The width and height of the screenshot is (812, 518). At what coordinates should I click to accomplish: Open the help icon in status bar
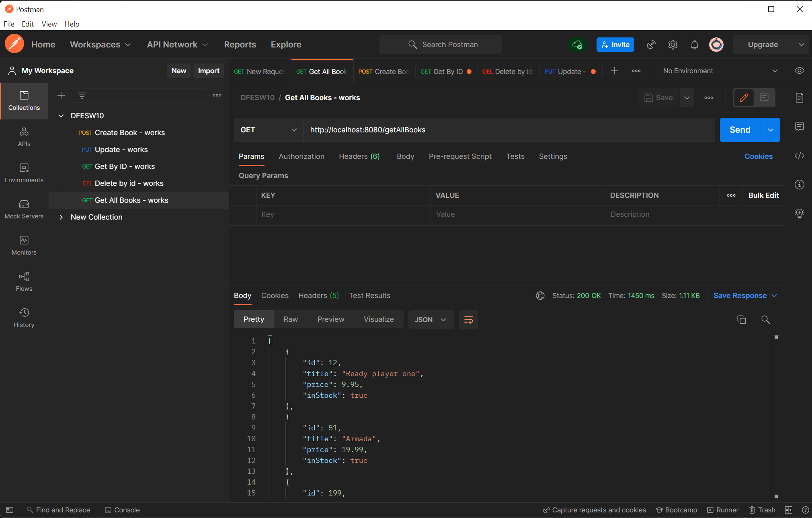pos(805,510)
